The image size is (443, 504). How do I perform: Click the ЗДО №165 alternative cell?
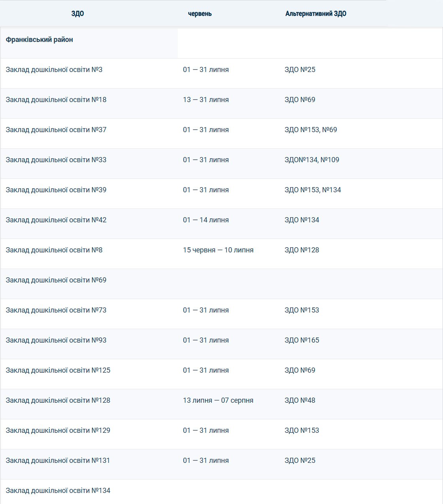(302, 340)
